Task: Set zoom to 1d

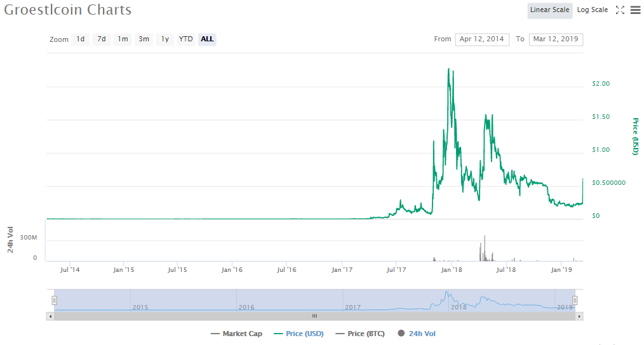Action: tap(81, 39)
